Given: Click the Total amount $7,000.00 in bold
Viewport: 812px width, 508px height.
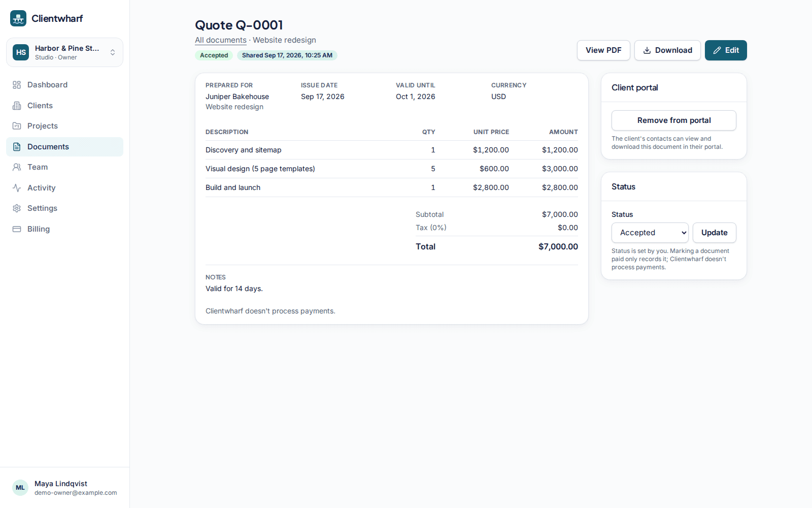Looking at the screenshot, I should coord(558,246).
